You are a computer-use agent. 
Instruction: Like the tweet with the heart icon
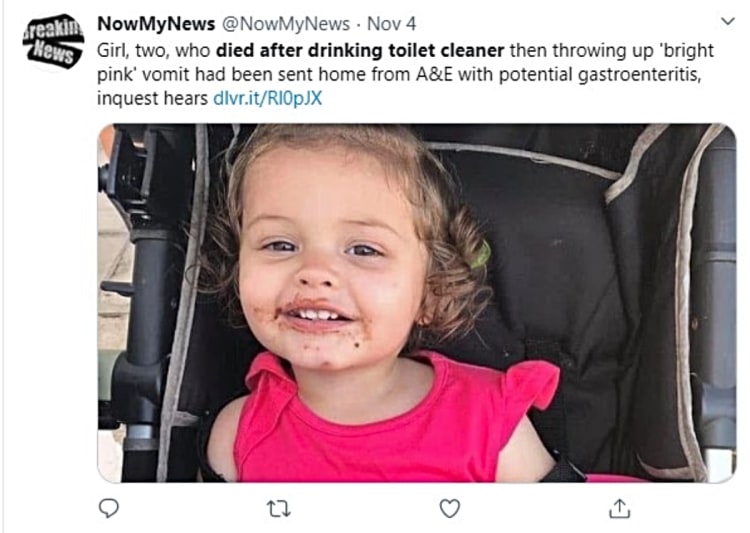[x=450, y=508]
